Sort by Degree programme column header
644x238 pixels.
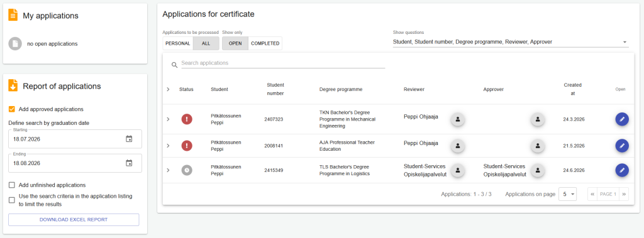click(x=340, y=89)
